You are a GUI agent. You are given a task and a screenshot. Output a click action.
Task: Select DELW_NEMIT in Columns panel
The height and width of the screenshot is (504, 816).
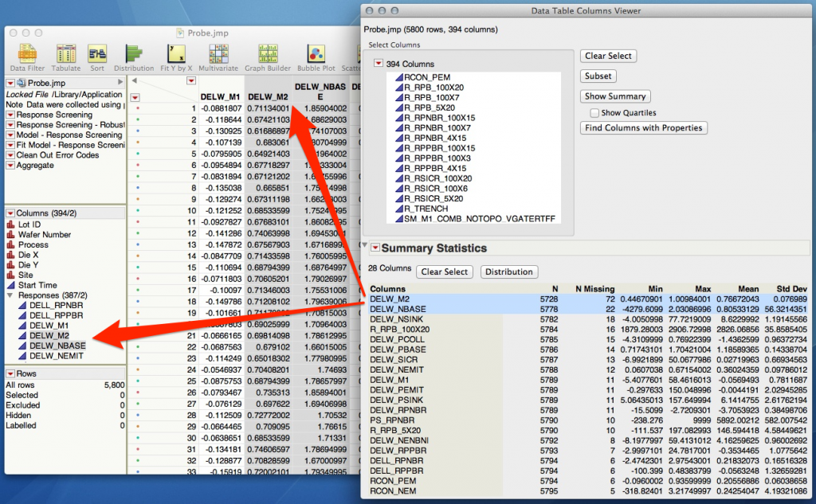[x=57, y=356]
